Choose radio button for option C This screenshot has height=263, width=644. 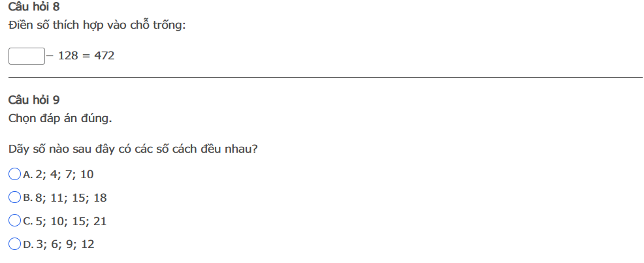(x=15, y=221)
